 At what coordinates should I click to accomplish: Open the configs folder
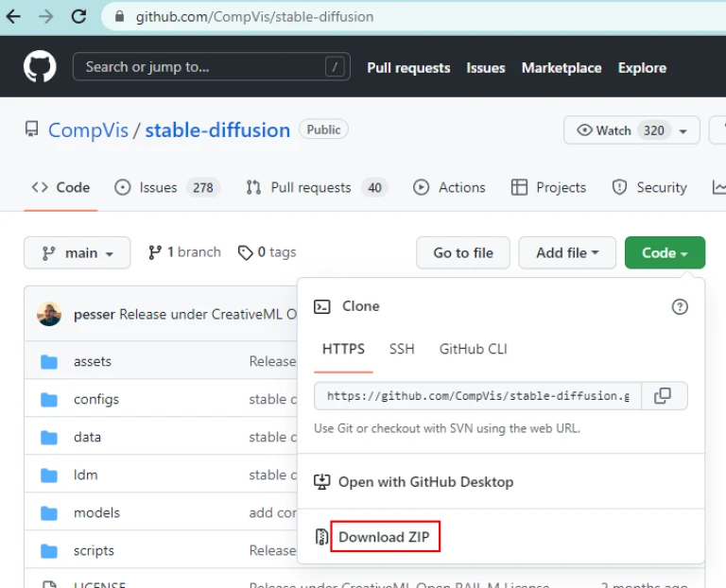[x=96, y=399]
